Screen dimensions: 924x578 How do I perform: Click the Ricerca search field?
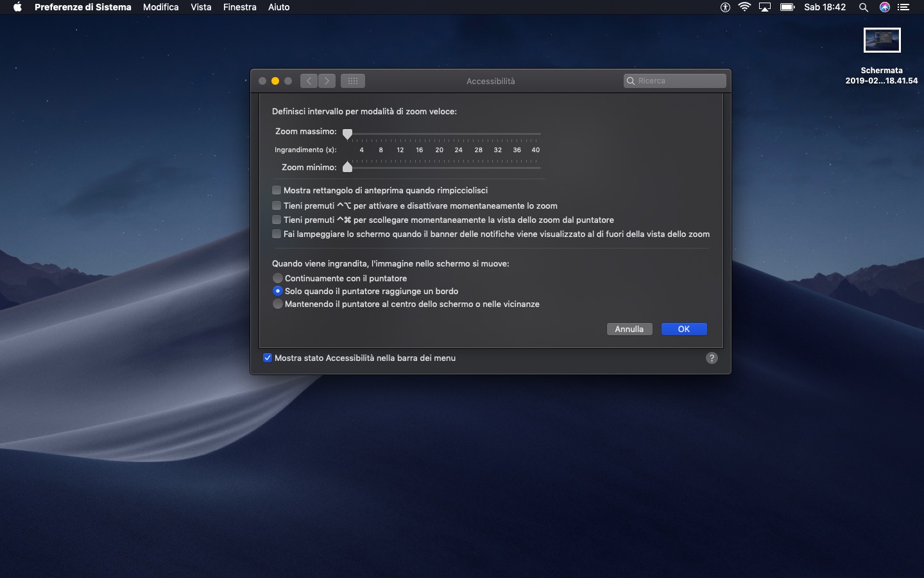[x=675, y=81]
